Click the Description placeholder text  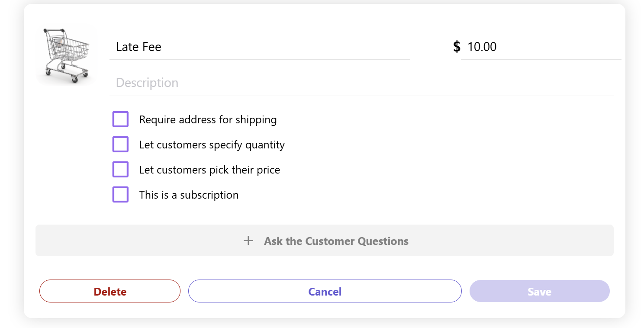(147, 83)
